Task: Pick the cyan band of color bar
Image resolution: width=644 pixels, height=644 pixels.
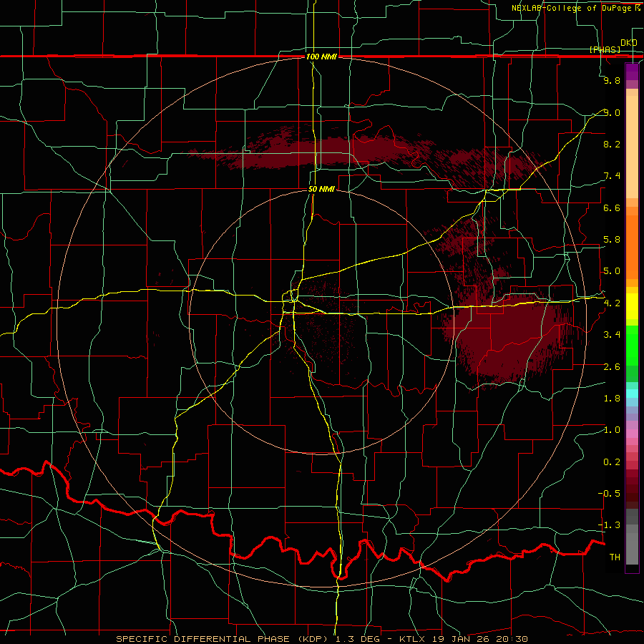Action: coord(632,394)
